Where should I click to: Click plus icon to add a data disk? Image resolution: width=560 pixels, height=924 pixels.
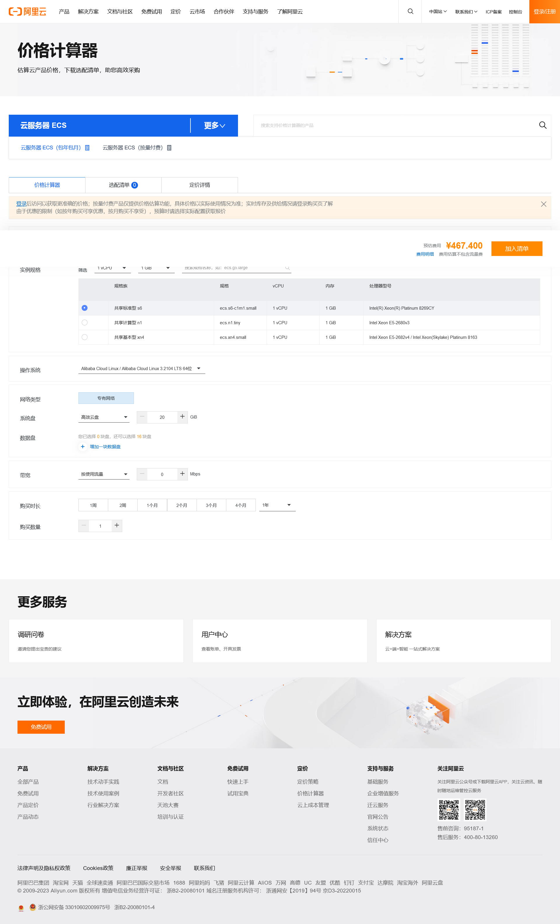click(x=83, y=447)
